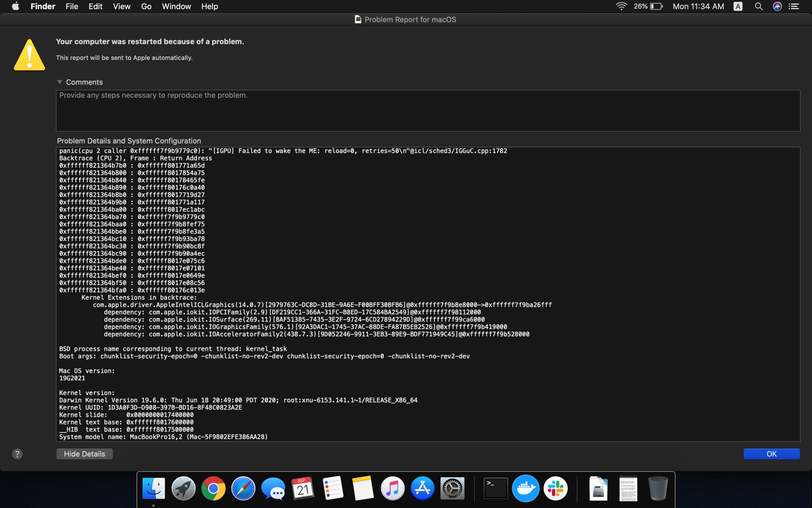Open Docker from the Dock

click(526, 489)
